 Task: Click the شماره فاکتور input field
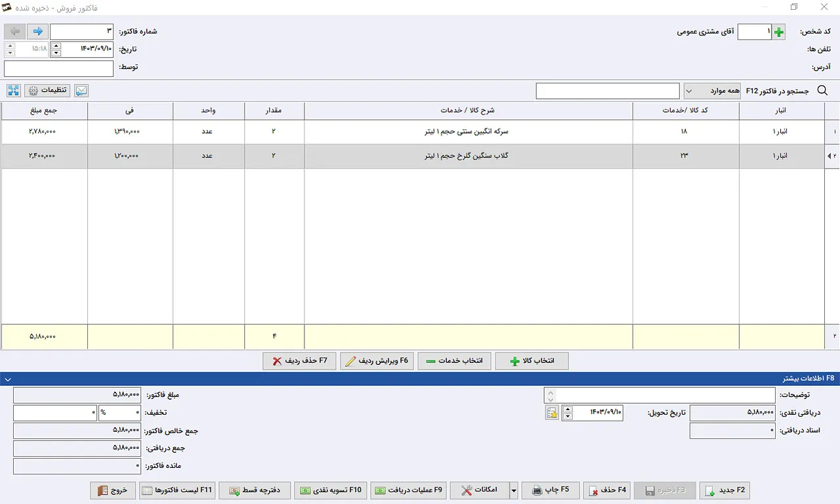point(81,31)
